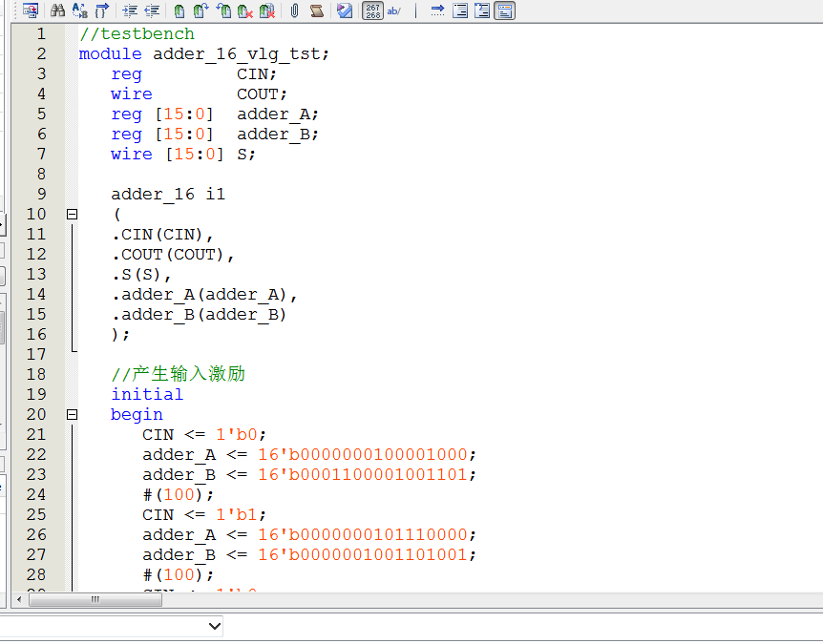This screenshot has width=823, height=644.
Task: Decrease indent of selected lines
Action: 151,10
